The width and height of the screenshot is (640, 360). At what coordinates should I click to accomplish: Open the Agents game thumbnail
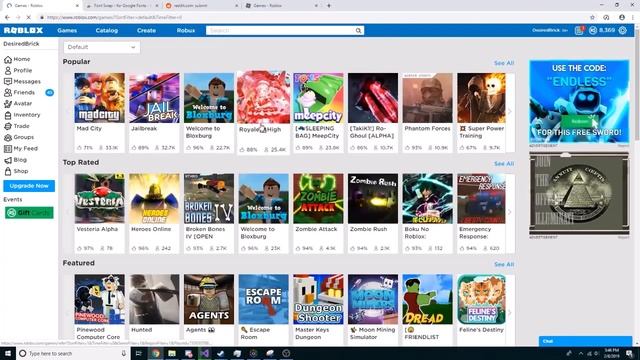[209, 299]
